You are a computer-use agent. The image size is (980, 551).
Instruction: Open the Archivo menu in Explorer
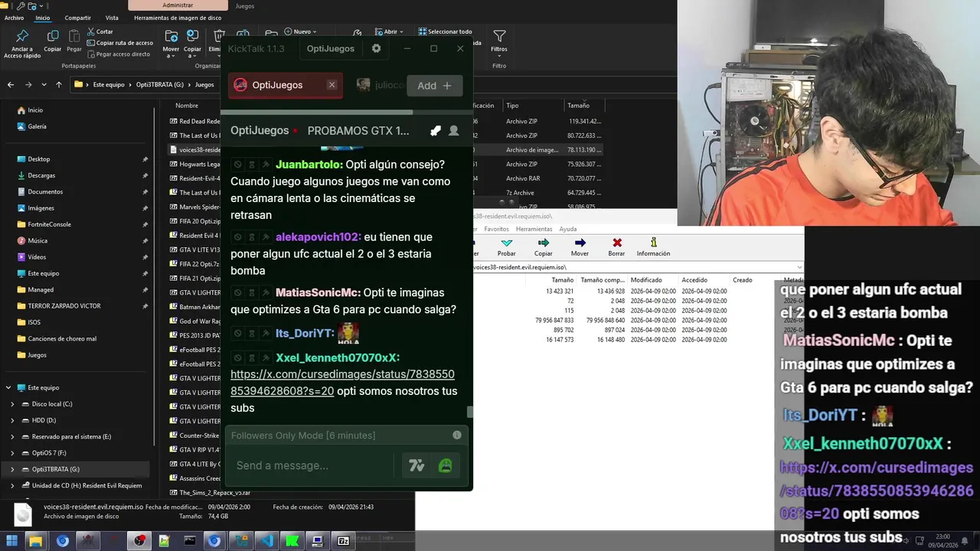14,18
